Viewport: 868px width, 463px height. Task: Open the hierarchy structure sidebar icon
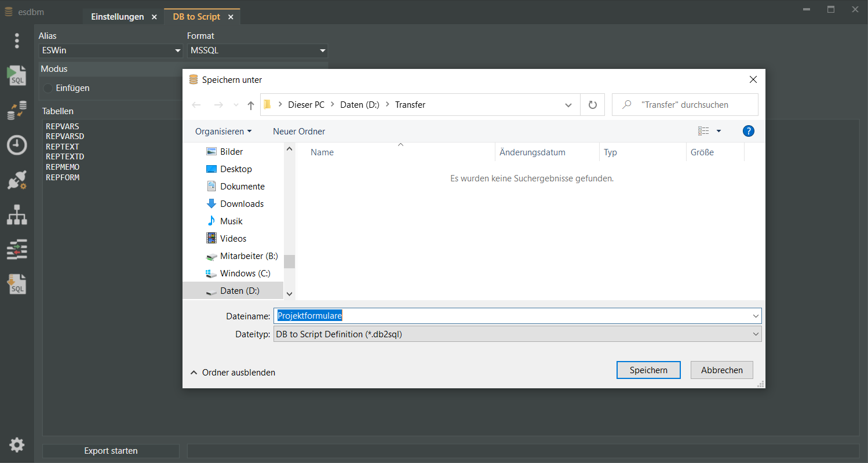coord(17,214)
